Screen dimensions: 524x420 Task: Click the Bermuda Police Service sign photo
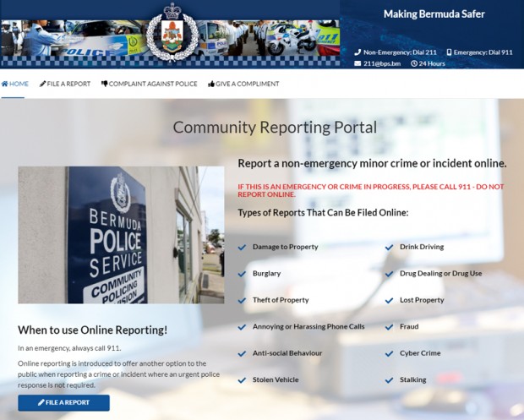[121, 235]
